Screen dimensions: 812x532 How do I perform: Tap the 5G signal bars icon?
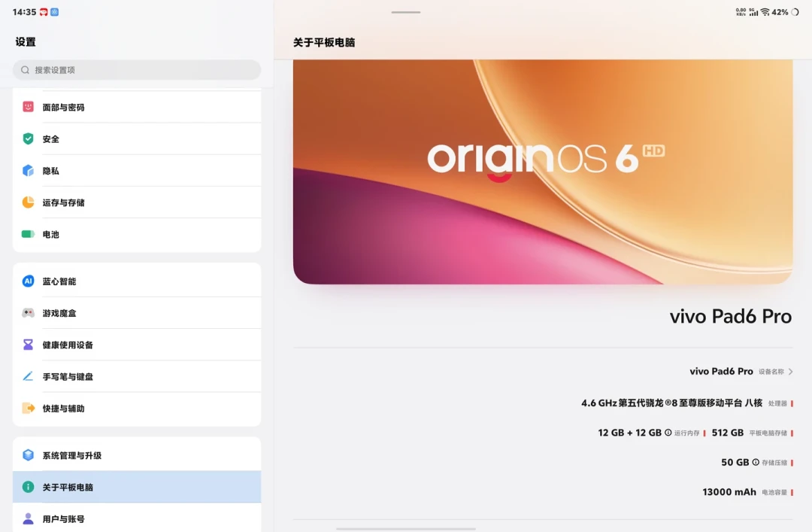753,12
